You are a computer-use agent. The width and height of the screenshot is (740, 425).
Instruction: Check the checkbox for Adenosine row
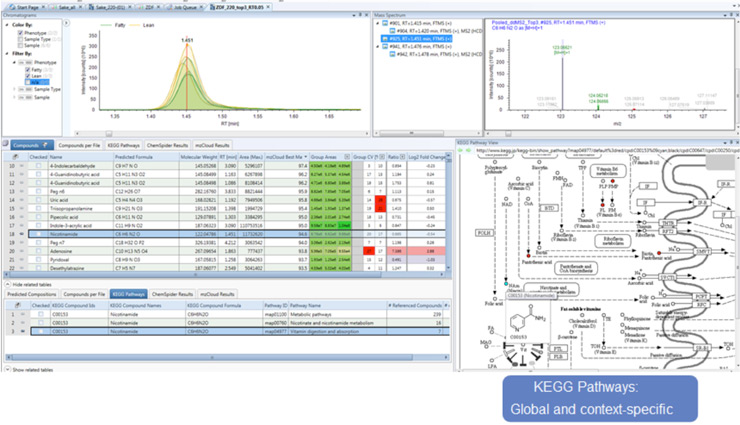[38, 251]
